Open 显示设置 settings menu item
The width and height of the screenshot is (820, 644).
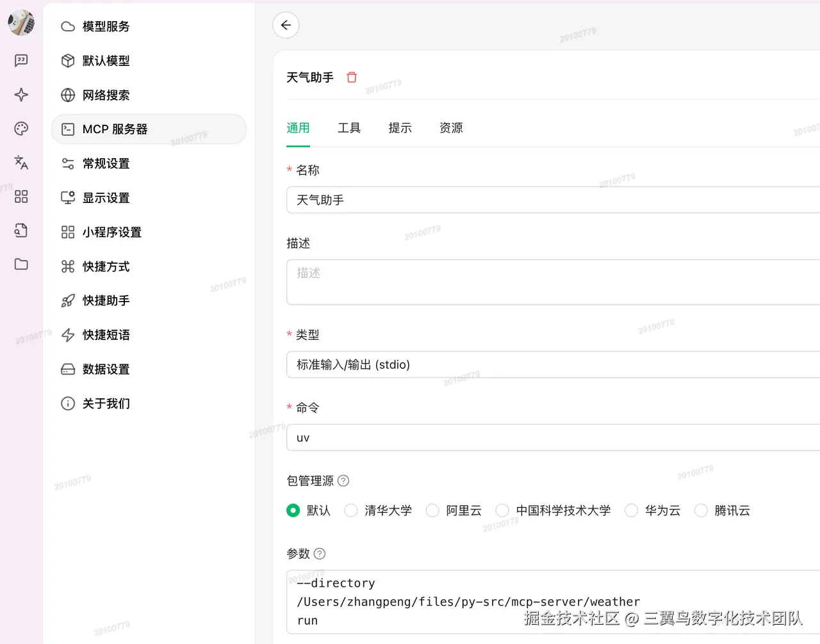[x=149, y=198]
